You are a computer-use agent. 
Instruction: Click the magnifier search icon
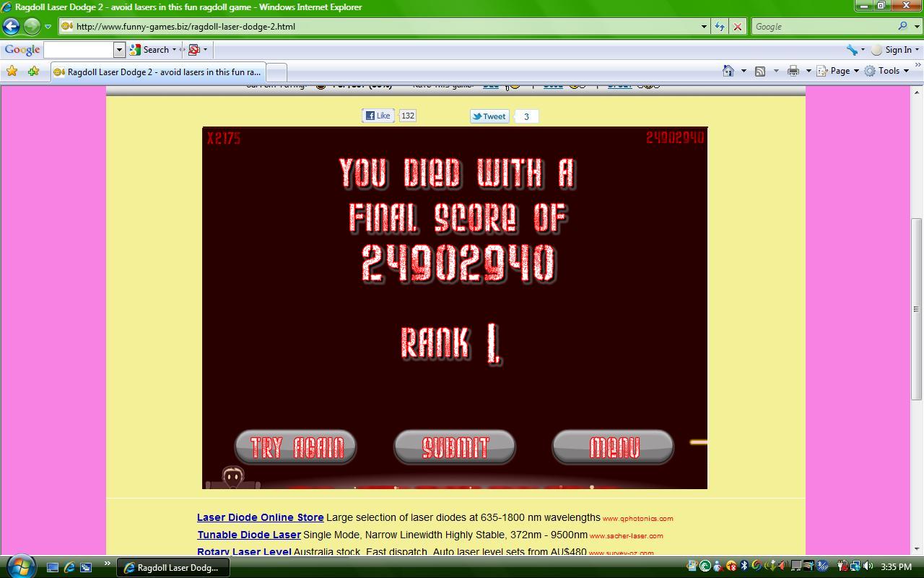pos(902,27)
